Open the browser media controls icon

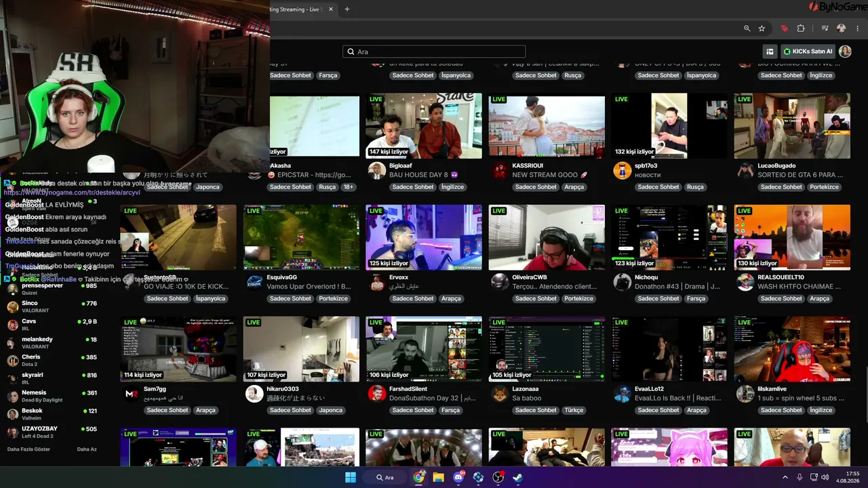tap(825, 28)
